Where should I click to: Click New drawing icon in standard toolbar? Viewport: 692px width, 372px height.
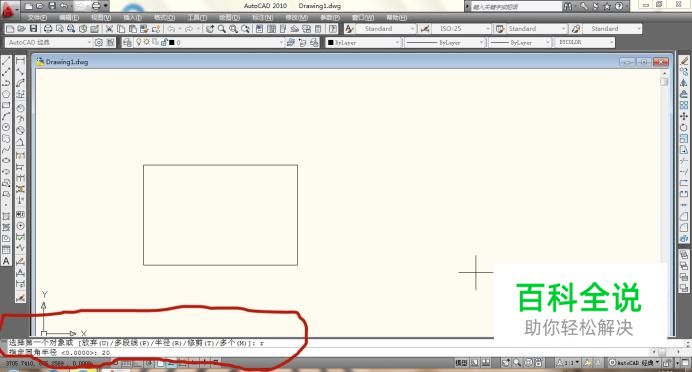point(10,29)
